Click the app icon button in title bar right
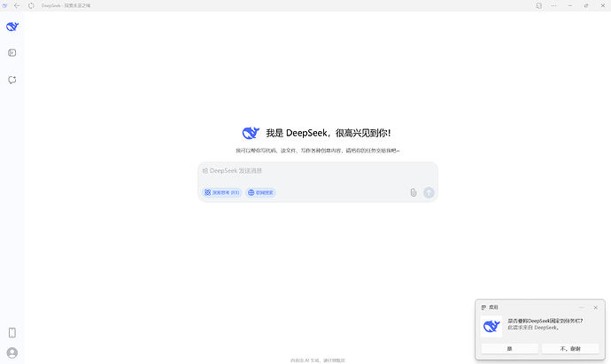Screen dimensions: 611x364 coord(538,6)
